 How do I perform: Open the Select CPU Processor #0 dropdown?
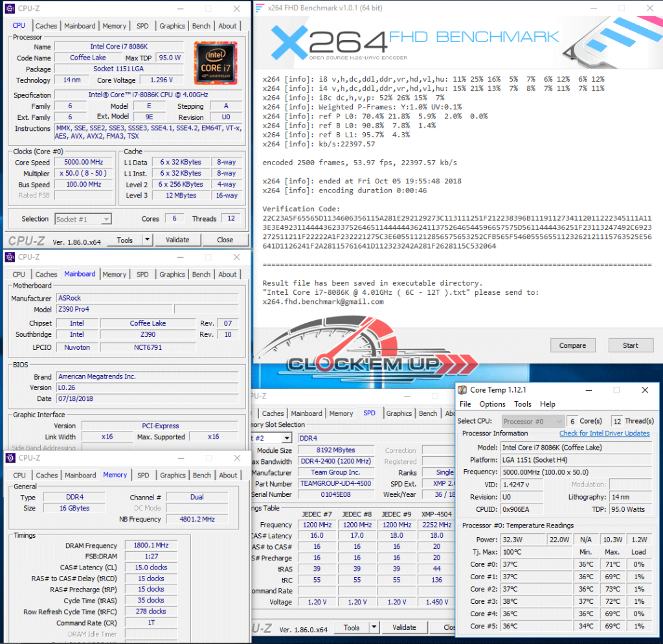[x=533, y=421]
